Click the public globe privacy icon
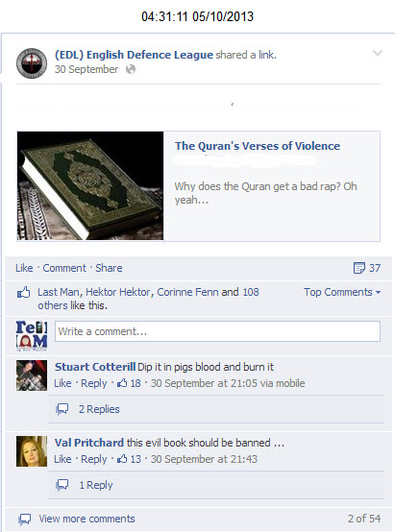Image resolution: width=395 pixels, height=532 pixels. click(x=131, y=69)
